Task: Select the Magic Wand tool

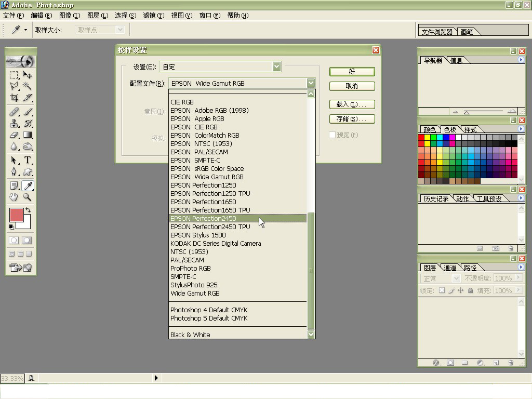Action: click(x=27, y=86)
